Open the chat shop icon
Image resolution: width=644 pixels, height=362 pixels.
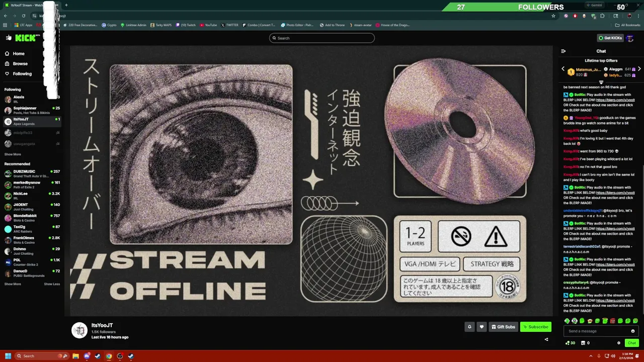point(583,343)
